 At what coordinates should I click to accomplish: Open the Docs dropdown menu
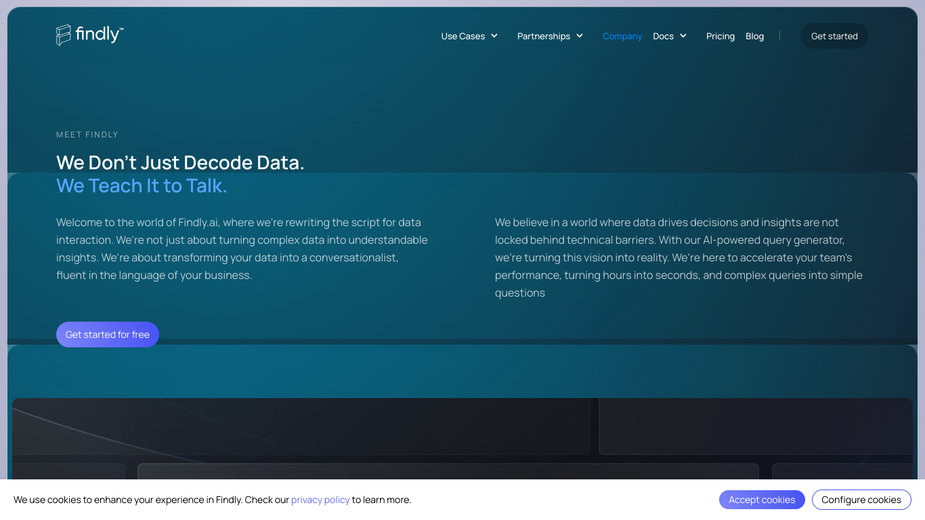(x=670, y=36)
